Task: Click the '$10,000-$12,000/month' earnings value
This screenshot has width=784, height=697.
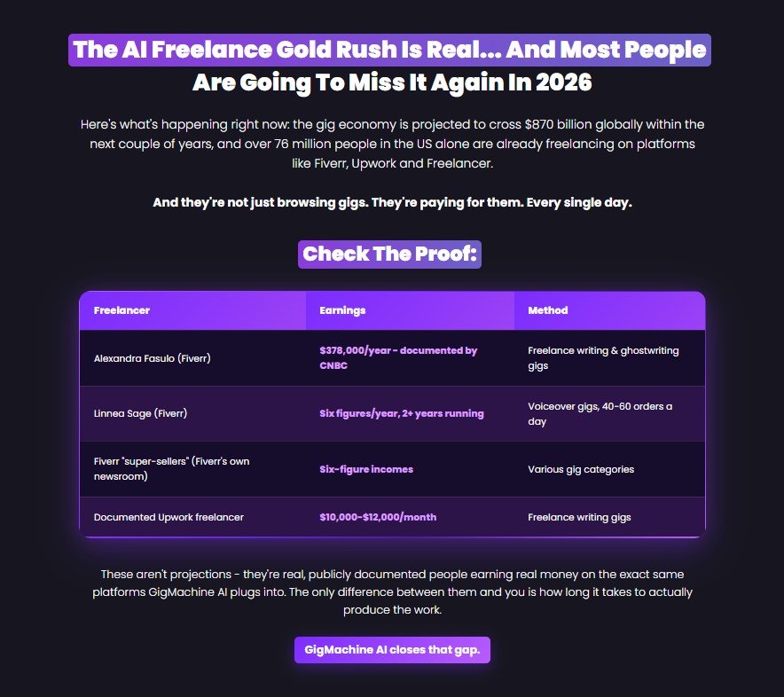Action: [378, 517]
